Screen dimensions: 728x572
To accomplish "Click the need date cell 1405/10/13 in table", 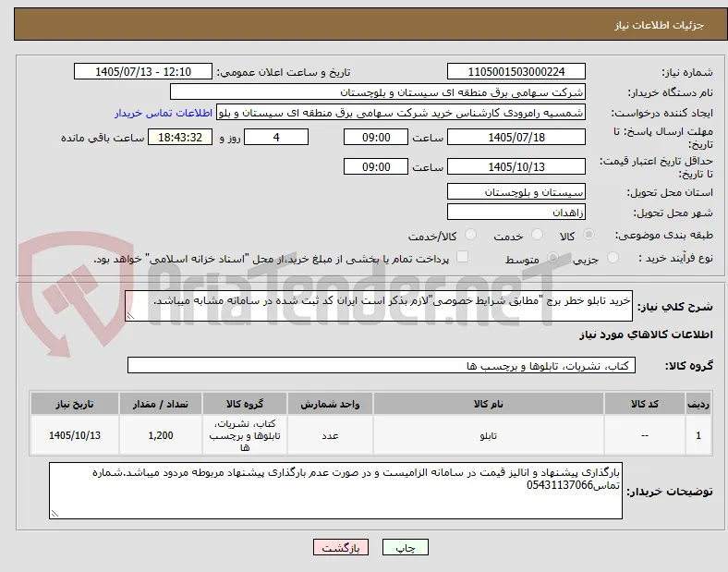I will point(75,435).
